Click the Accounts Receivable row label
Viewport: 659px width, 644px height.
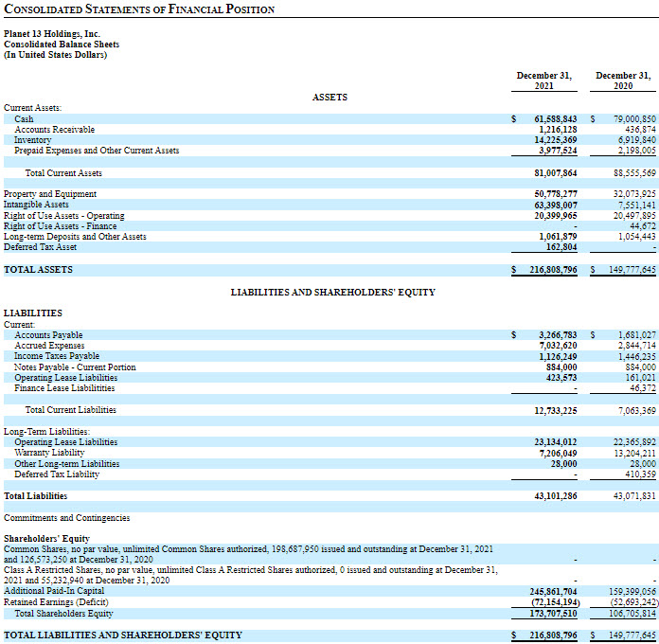point(54,130)
